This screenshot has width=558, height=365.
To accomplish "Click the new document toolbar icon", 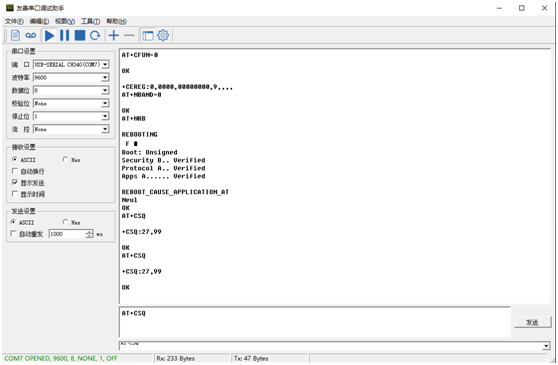I will coord(15,36).
